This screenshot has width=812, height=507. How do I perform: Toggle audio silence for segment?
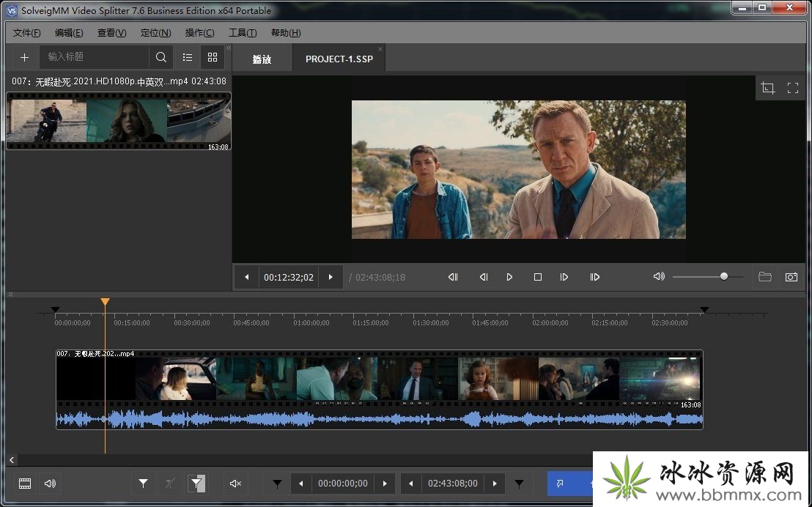pos(235,484)
